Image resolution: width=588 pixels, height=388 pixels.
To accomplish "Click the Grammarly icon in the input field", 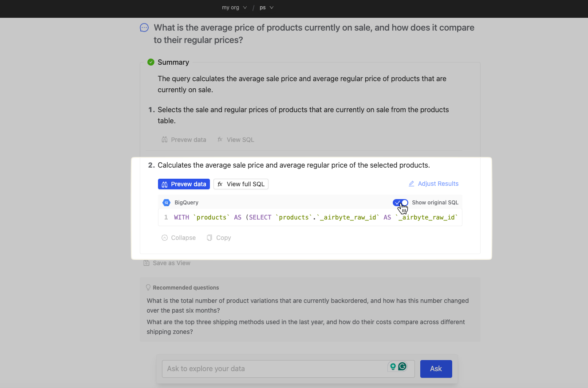I will click(403, 366).
